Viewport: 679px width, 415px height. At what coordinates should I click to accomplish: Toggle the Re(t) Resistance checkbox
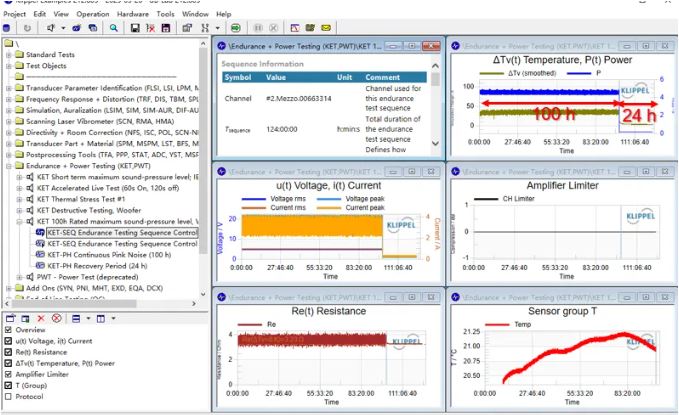point(8,352)
